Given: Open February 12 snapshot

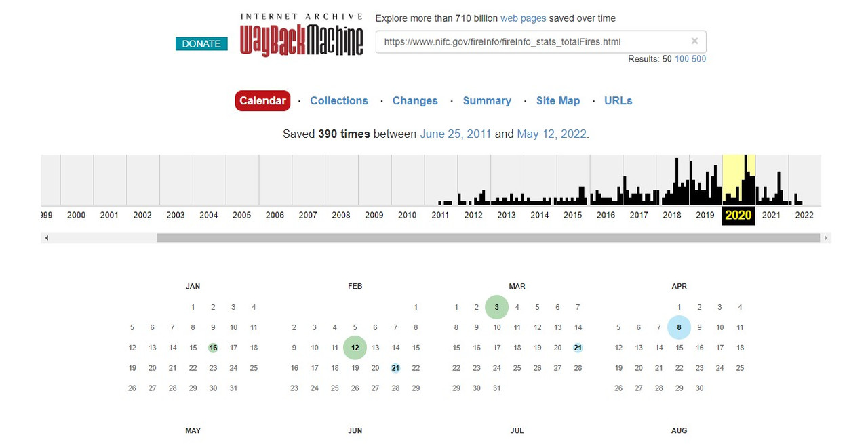Looking at the screenshot, I should (355, 348).
